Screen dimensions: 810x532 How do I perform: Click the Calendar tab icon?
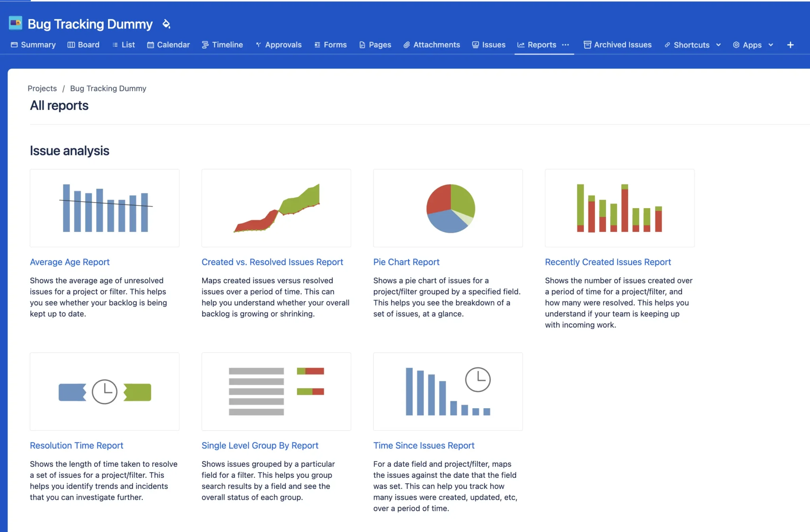pyautogui.click(x=149, y=45)
